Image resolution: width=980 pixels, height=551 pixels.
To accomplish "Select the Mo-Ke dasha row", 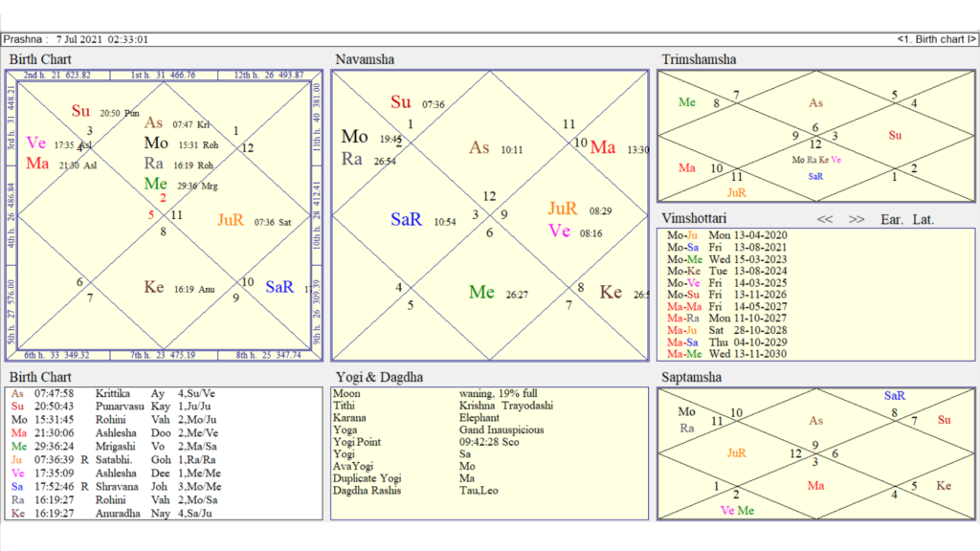I will (x=727, y=271).
